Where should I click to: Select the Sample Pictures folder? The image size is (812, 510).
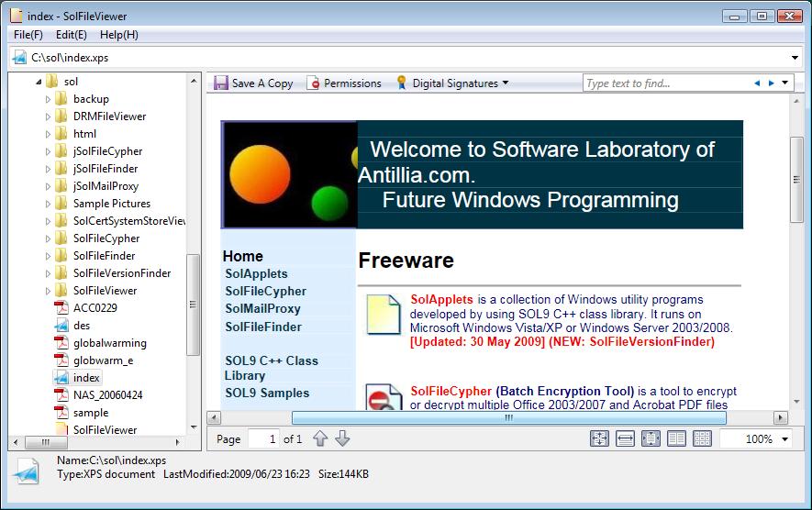pyautogui.click(x=112, y=204)
